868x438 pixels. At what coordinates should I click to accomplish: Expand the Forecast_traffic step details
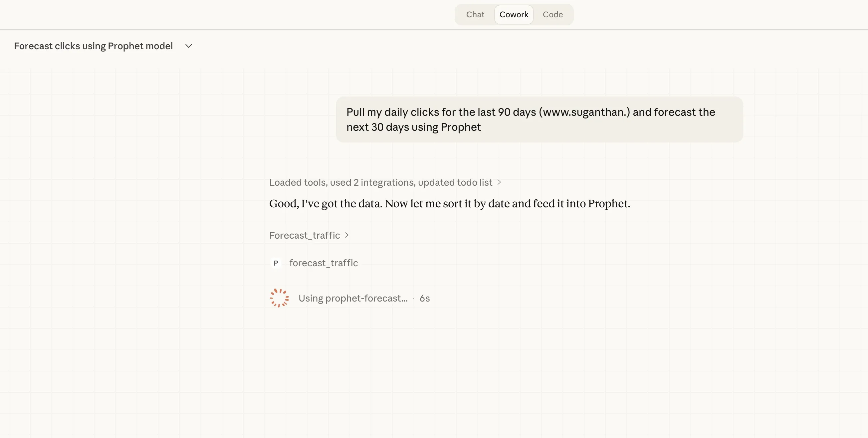(x=304, y=235)
